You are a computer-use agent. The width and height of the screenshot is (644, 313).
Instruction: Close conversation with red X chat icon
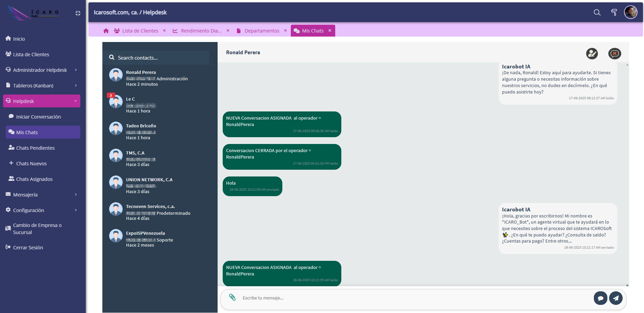point(615,54)
